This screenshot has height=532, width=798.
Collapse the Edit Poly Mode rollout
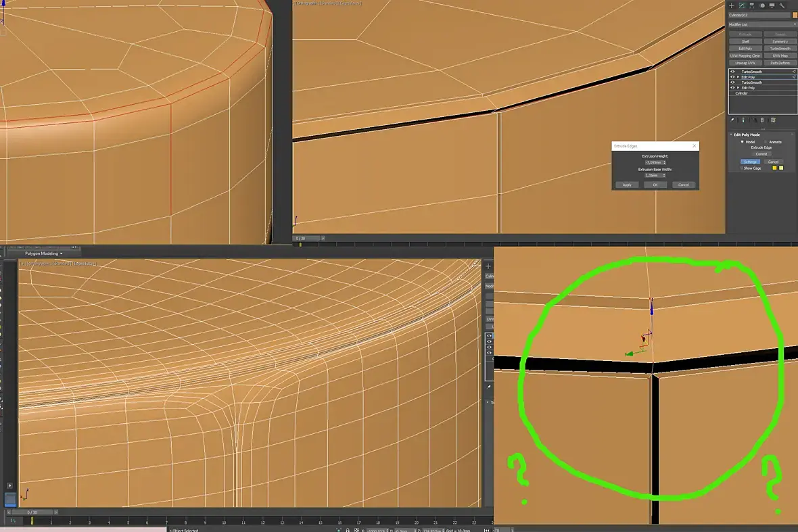click(731, 135)
